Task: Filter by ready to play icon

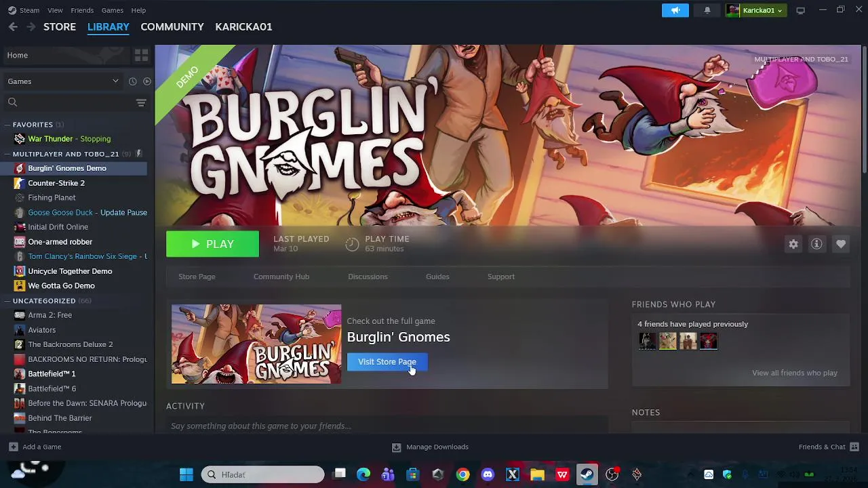Action: point(147,81)
